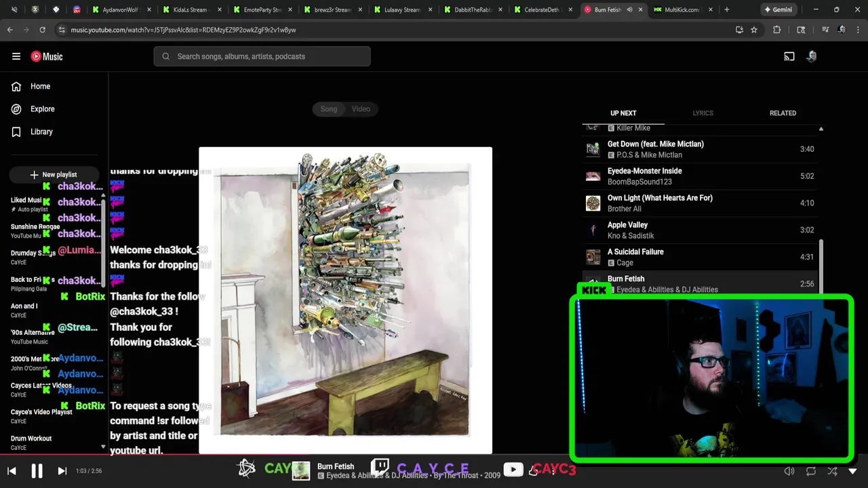Click the volume speaker icon
This screenshot has width=868, height=488.
point(789,471)
